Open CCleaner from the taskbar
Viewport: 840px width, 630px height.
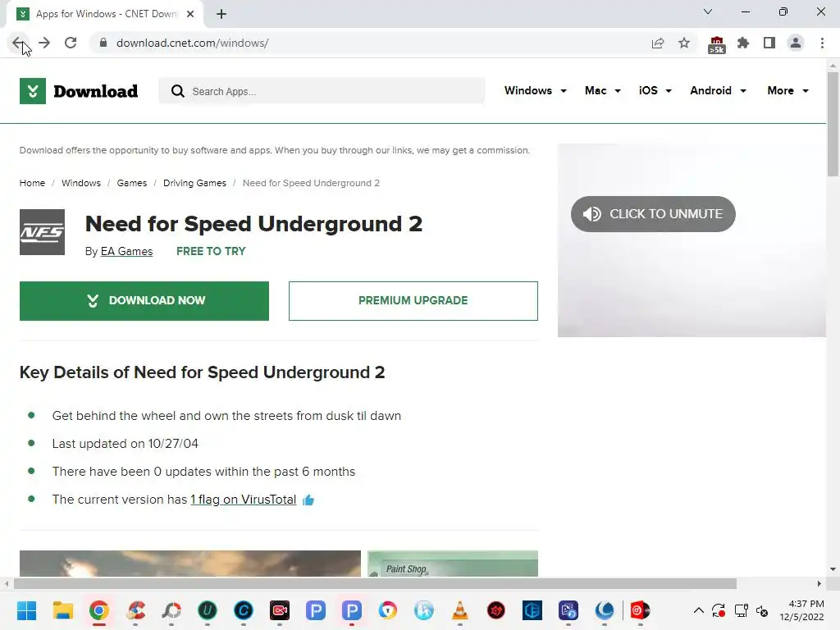135,610
